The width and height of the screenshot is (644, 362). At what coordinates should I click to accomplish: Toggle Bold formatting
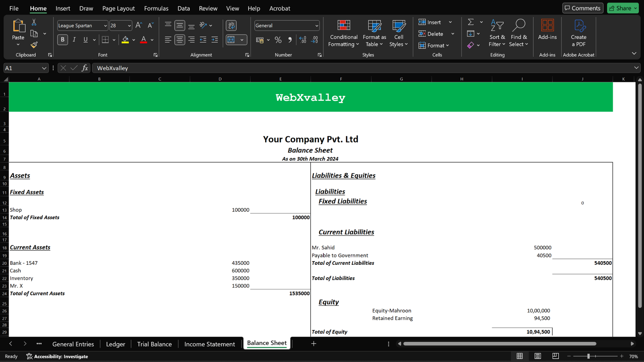[x=62, y=40]
